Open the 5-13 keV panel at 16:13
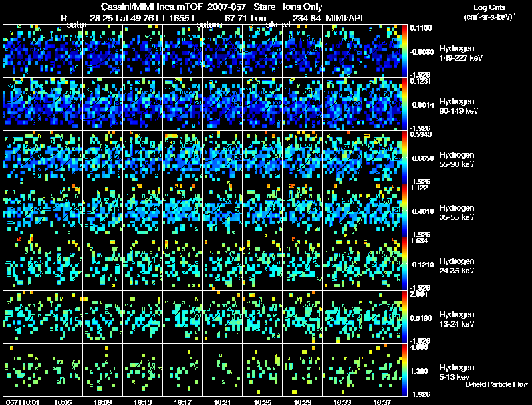This screenshot has width=532, height=405. pos(142,370)
